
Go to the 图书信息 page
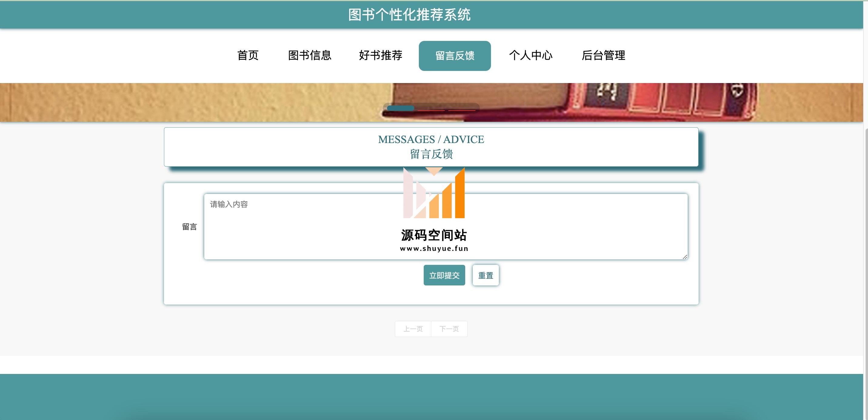pos(310,55)
